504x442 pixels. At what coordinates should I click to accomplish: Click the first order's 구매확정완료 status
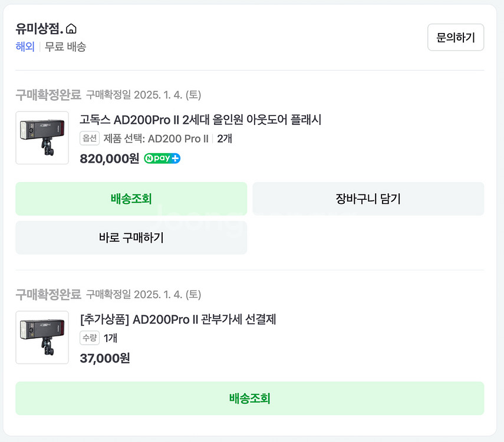(x=48, y=95)
